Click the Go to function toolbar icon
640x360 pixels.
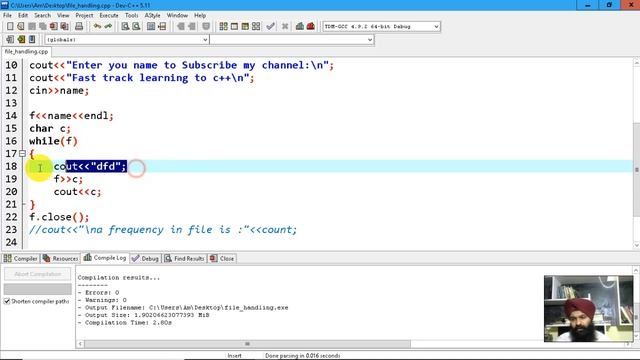[151, 27]
